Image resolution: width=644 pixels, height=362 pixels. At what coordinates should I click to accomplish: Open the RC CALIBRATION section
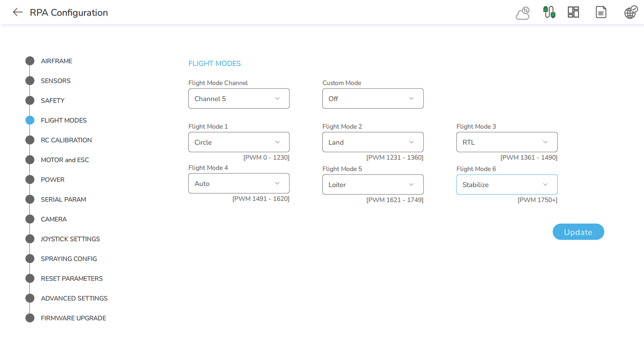pos(66,140)
